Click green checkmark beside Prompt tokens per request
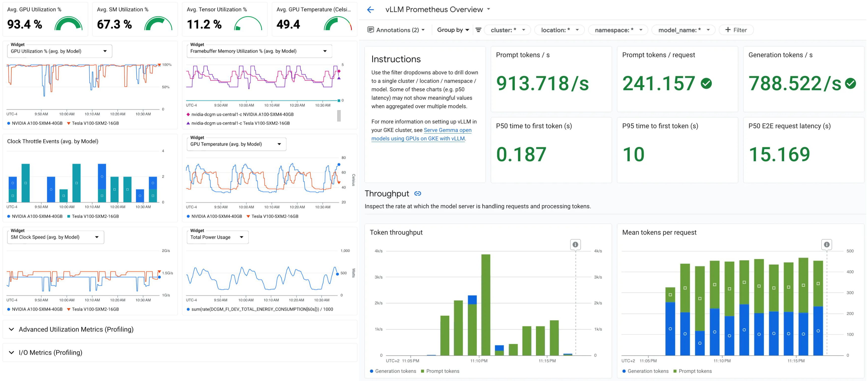The height and width of the screenshot is (381, 868). pyautogui.click(x=706, y=83)
